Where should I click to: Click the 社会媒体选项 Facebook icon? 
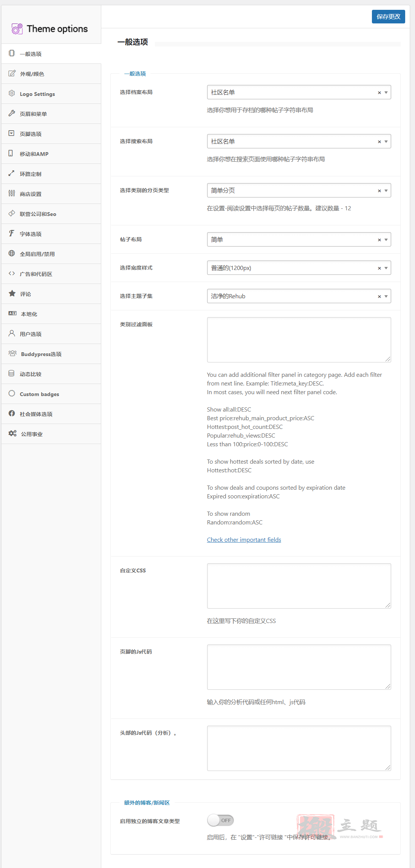coord(12,413)
